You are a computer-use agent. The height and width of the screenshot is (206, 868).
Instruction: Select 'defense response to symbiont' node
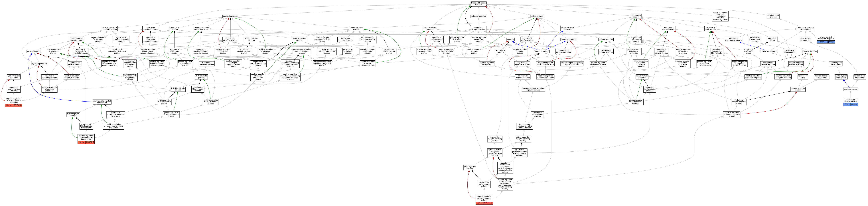(x=822, y=77)
